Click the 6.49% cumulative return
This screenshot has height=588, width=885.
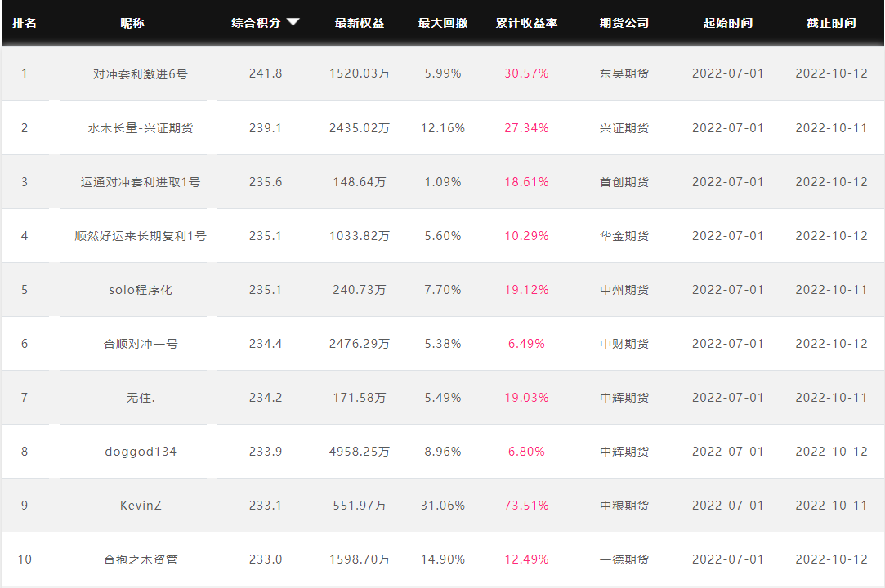(x=526, y=344)
